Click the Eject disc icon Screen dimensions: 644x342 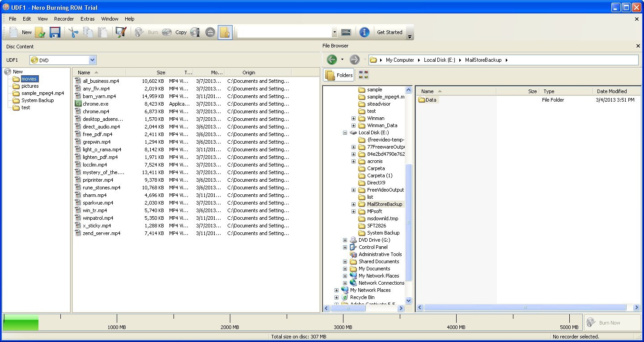[x=210, y=32]
